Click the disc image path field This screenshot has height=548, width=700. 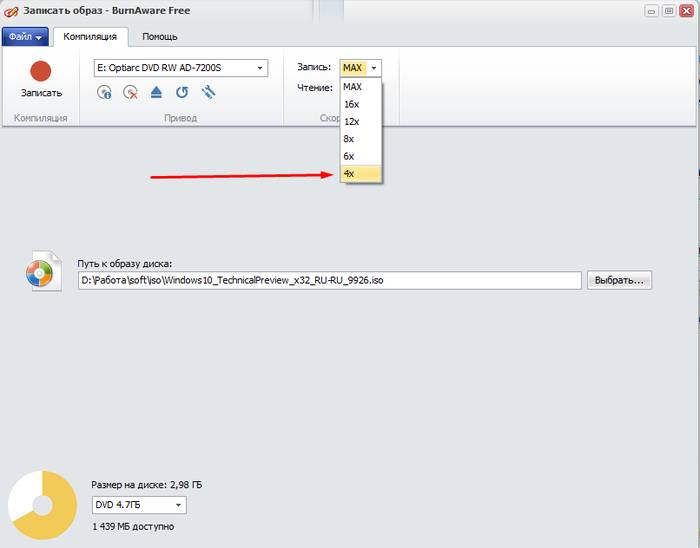pyautogui.click(x=330, y=281)
